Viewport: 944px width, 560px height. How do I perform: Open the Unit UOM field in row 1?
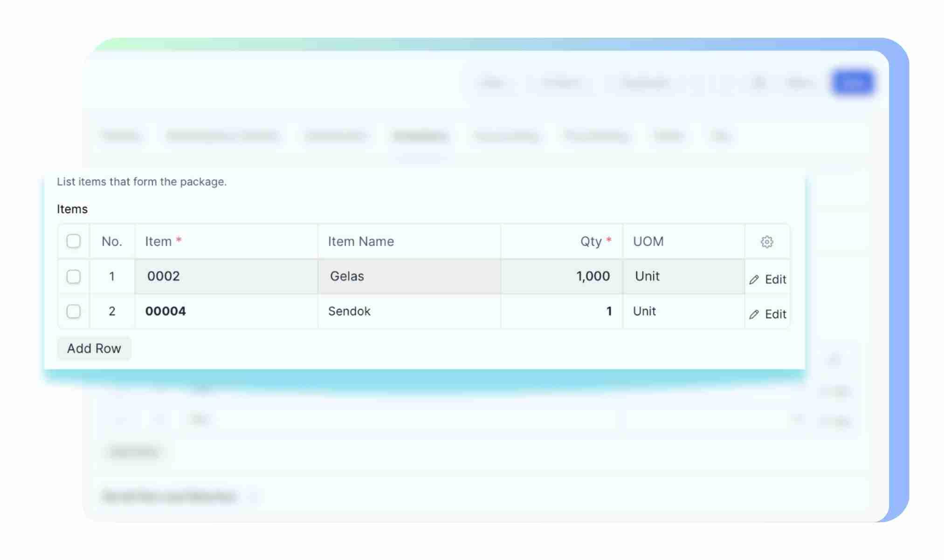pos(683,276)
